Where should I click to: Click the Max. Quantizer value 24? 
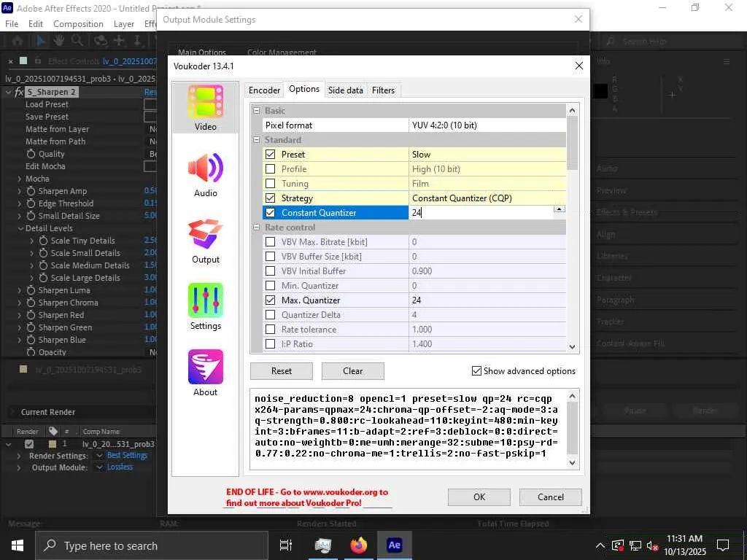(x=417, y=300)
